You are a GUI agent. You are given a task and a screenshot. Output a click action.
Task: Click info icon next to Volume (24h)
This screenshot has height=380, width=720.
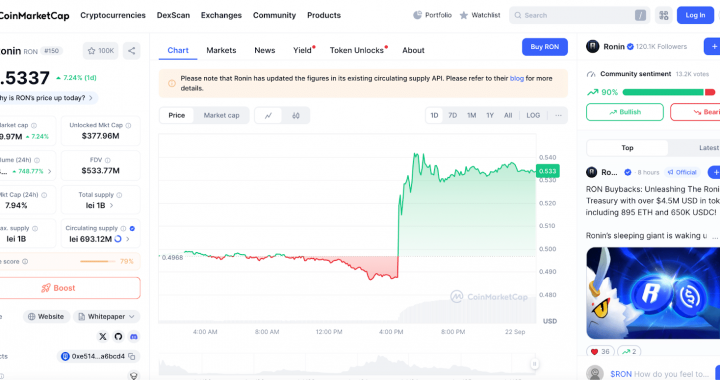tap(37, 160)
